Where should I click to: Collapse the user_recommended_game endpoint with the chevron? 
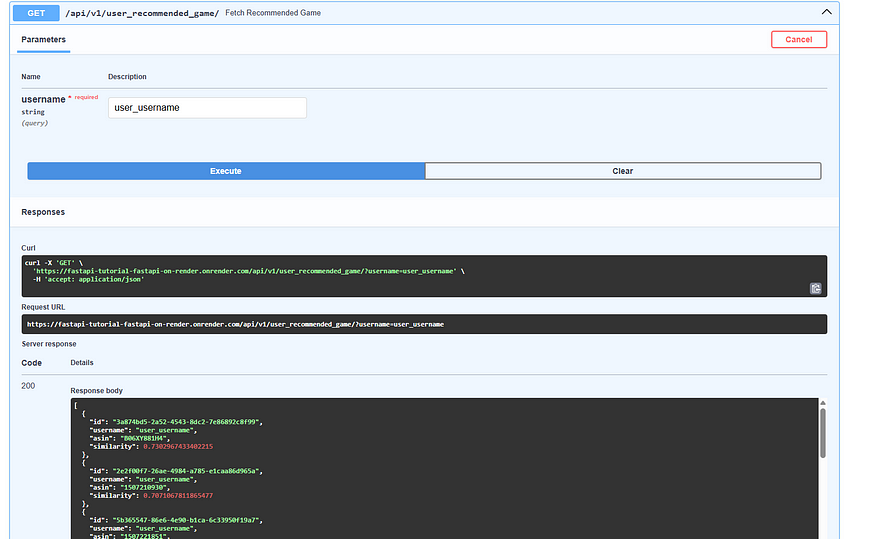(x=826, y=12)
